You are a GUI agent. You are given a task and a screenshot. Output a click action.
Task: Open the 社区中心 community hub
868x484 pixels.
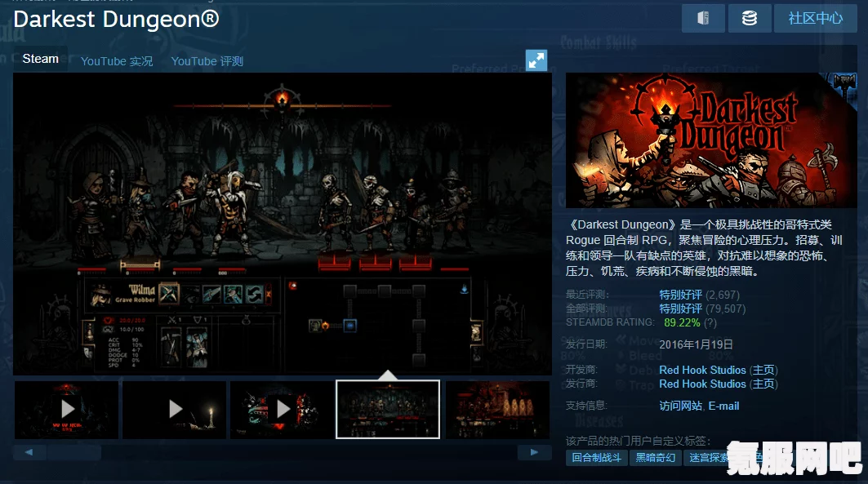[x=816, y=18]
